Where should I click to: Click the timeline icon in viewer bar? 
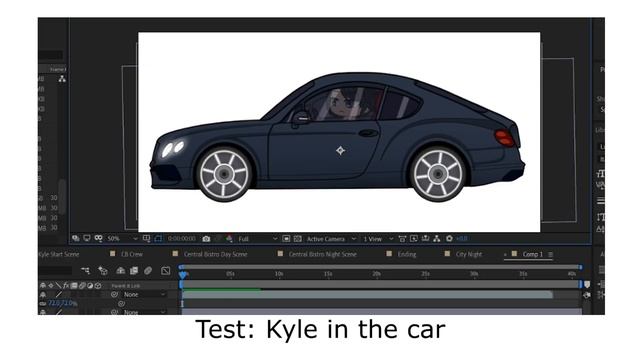tap(425, 239)
